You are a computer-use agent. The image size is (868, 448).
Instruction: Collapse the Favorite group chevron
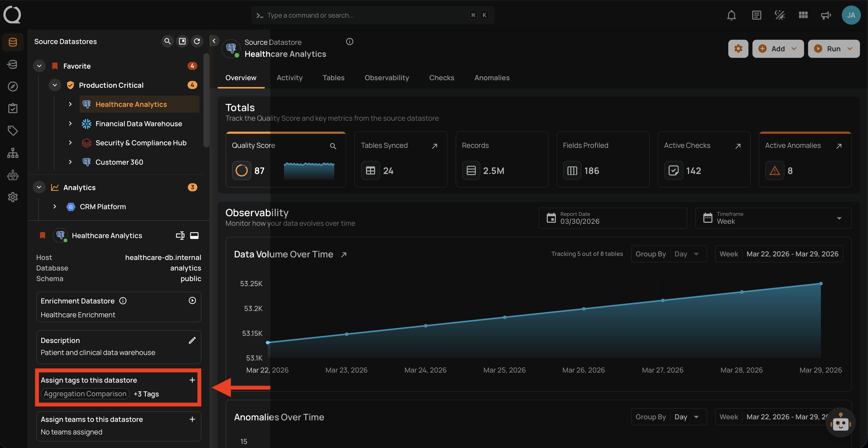pyautogui.click(x=40, y=66)
